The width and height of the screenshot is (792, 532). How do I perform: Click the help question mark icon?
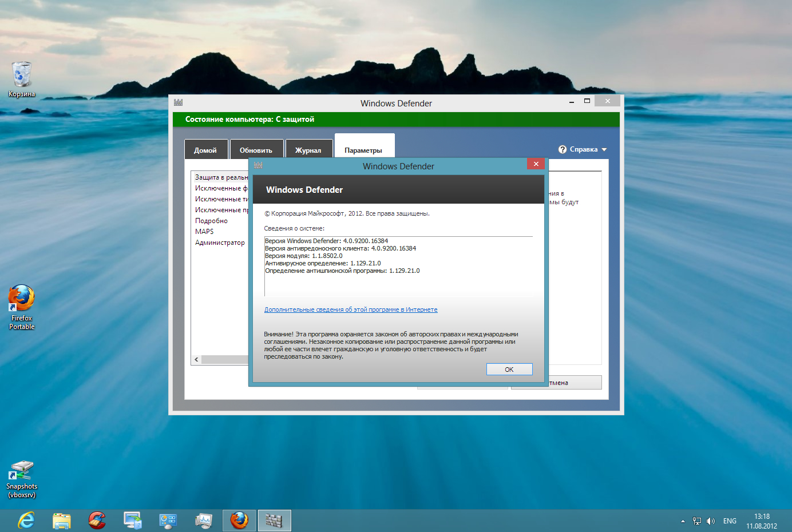(x=563, y=149)
